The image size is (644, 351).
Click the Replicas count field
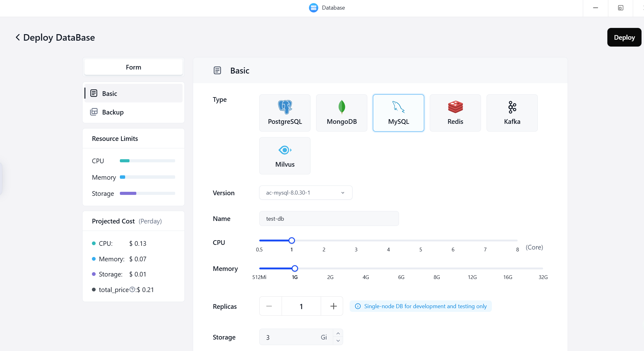coord(301,306)
